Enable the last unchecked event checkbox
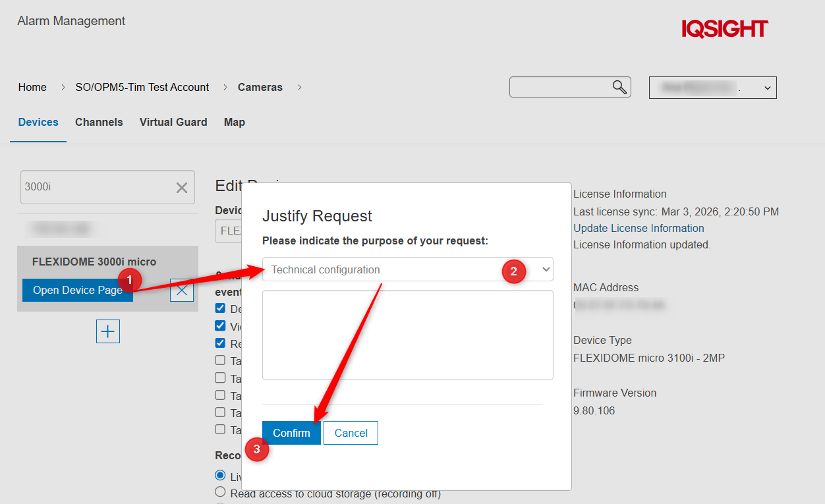The width and height of the screenshot is (825, 504). 221,430
